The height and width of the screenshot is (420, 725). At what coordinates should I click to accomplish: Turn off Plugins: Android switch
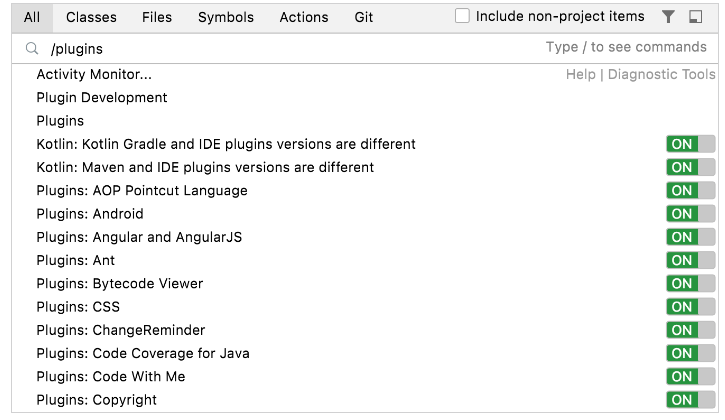pyautogui.click(x=690, y=214)
